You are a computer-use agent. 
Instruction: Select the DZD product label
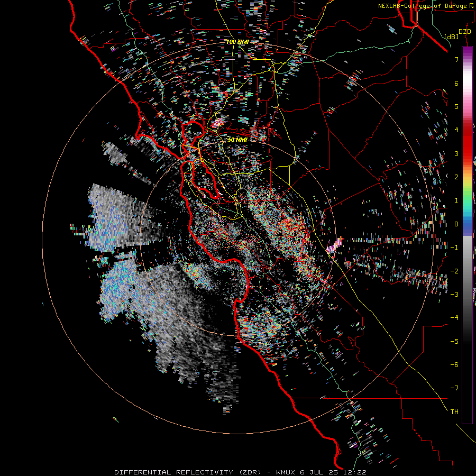pos(464,32)
